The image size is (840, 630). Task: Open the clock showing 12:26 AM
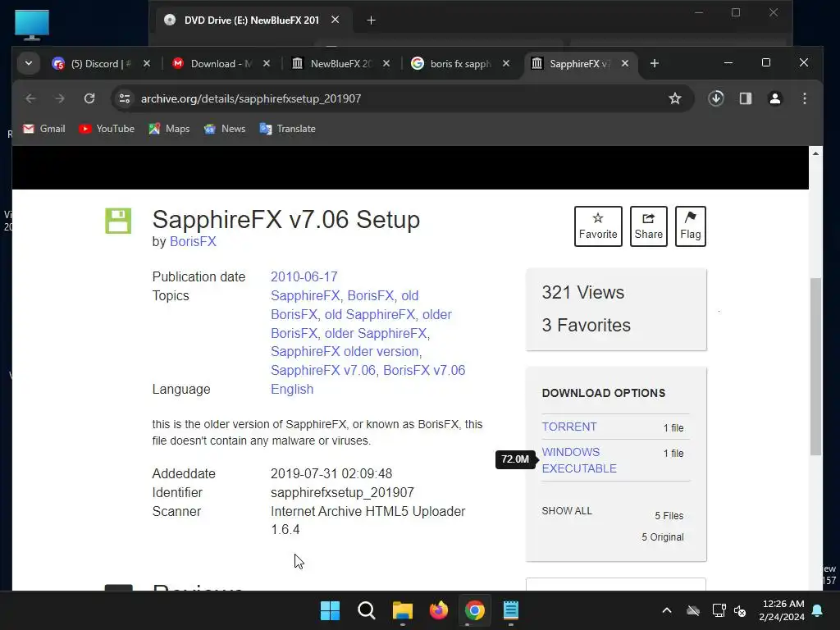pyautogui.click(x=782, y=610)
